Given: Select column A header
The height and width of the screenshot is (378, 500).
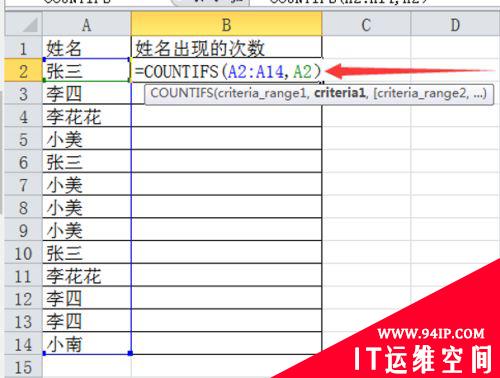Looking at the screenshot, I should tap(87, 24).
